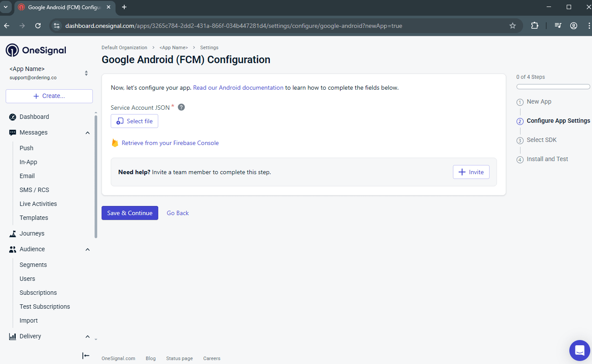Open the Chrome profile icon

pyautogui.click(x=574, y=26)
